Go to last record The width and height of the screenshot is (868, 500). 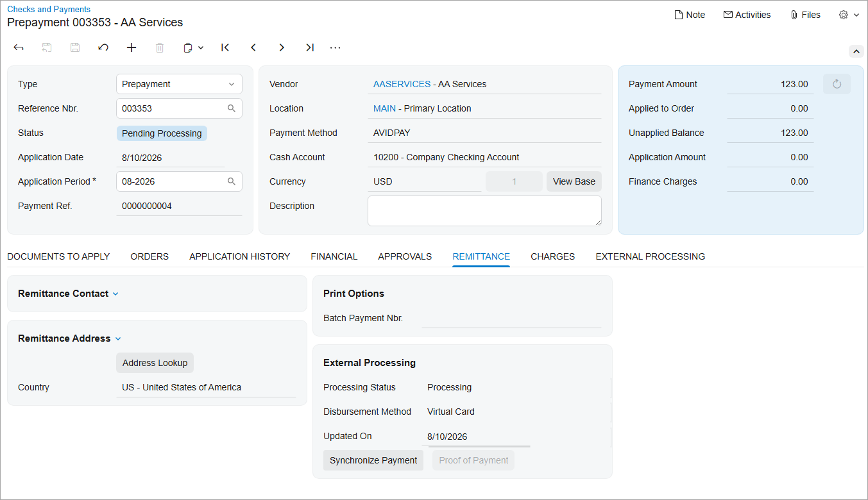click(310, 47)
